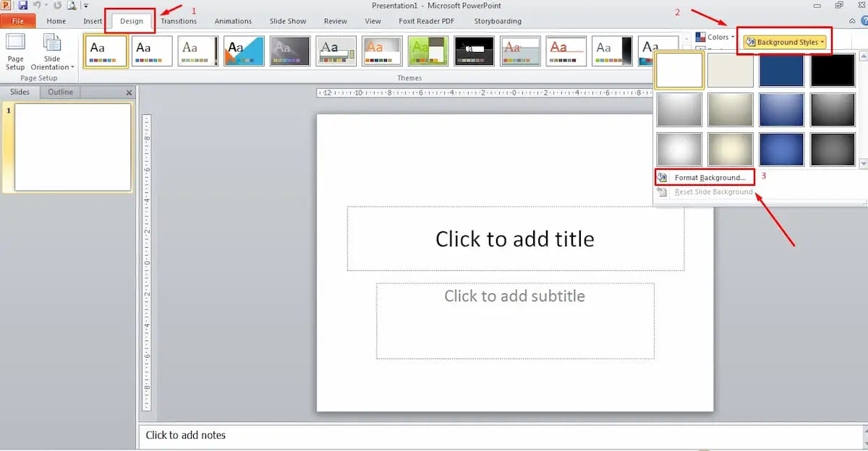
Task: Click Reset Slide Background
Action: point(712,192)
